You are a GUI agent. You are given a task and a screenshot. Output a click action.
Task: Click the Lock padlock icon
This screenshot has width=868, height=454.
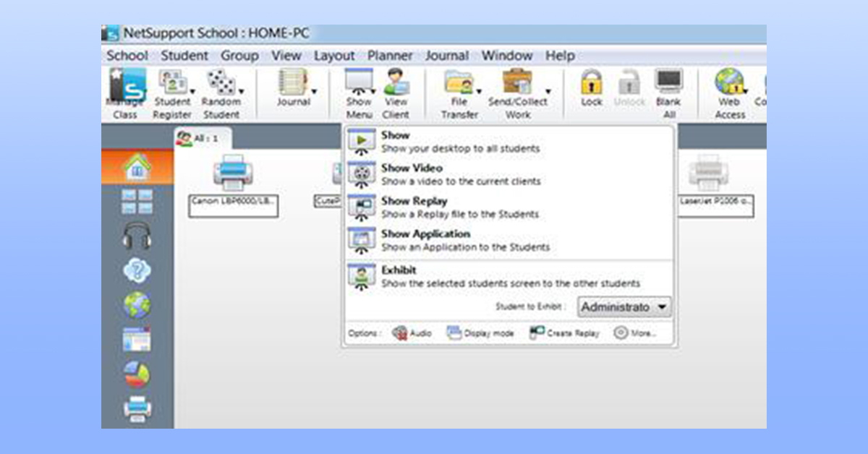pos(591,83)
